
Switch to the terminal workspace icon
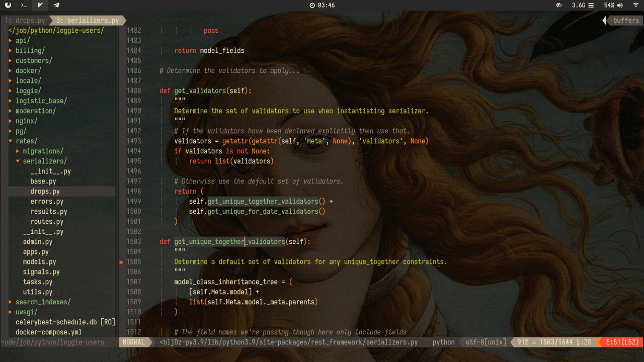[24, 5]
